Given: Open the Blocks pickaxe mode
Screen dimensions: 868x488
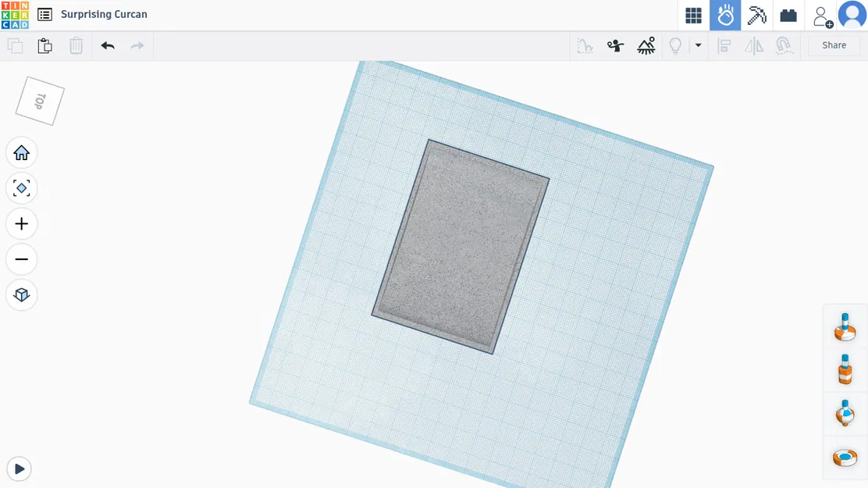Looking at the screenshot, I should click(x=756, y=16).
